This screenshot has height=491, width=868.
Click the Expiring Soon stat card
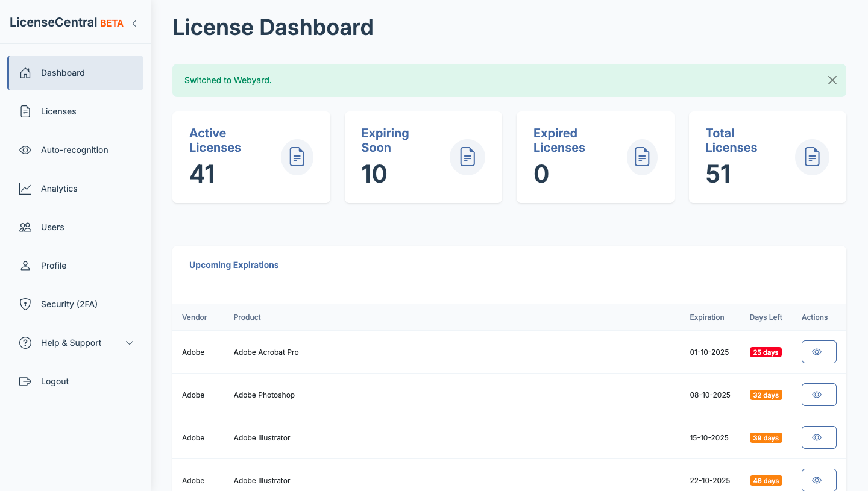tap(423, 157)
